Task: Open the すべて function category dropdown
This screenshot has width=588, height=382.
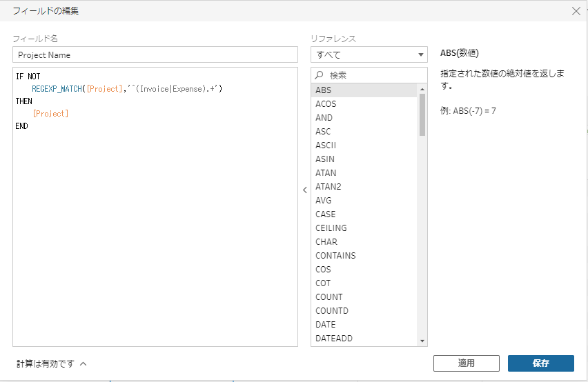Action: [x=369, y=54]
